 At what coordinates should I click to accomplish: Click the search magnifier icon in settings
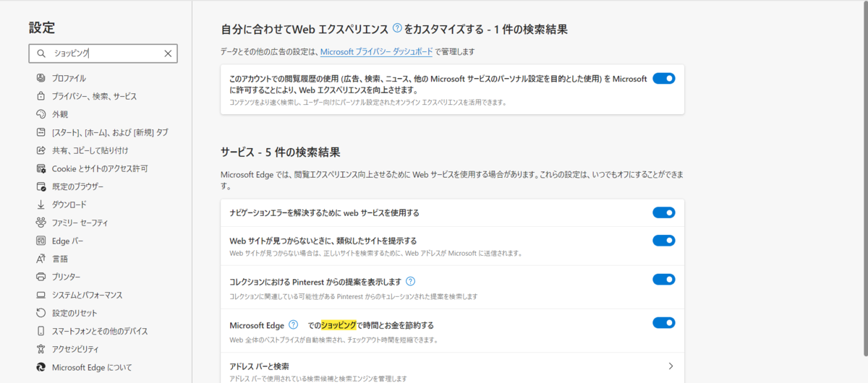coord(41,53)
